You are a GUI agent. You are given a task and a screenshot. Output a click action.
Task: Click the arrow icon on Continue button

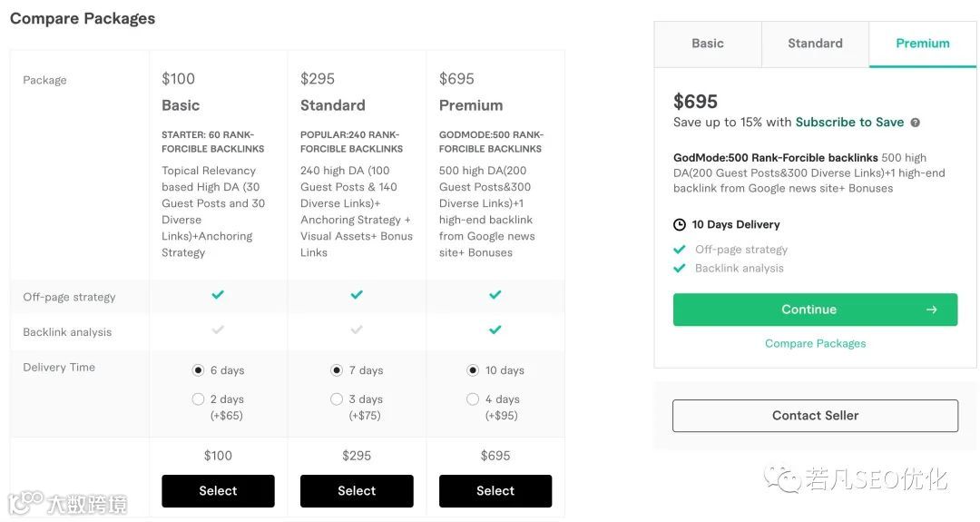pos(931,310)
